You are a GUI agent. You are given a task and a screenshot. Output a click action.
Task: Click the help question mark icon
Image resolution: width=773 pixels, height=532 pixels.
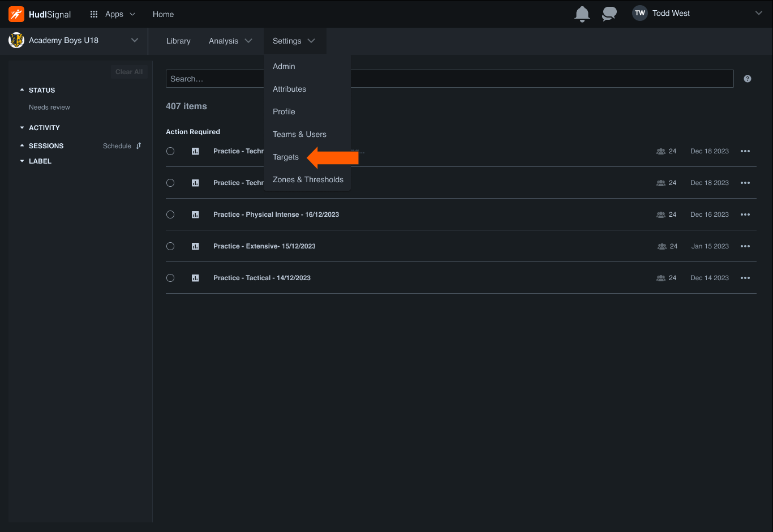tap(748, 79)
